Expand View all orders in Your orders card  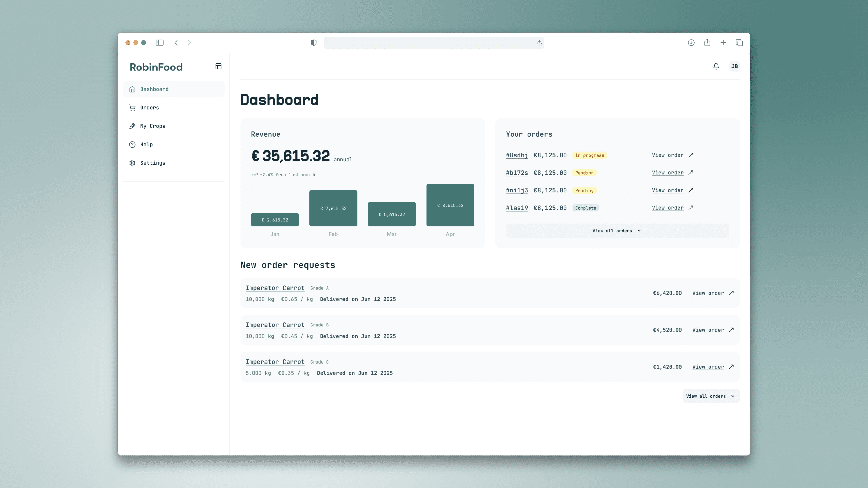tap(617, 231)
